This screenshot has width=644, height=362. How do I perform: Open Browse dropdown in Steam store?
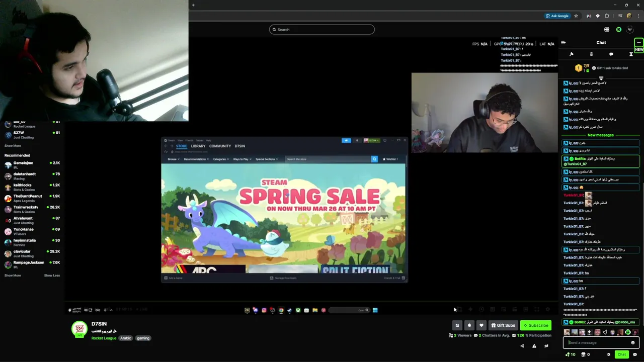173,159
